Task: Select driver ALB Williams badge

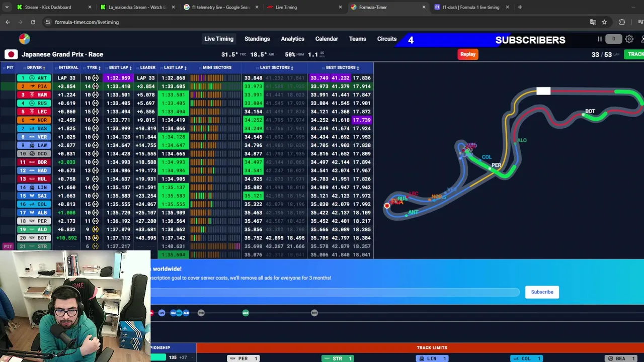Action: [34, 213]
